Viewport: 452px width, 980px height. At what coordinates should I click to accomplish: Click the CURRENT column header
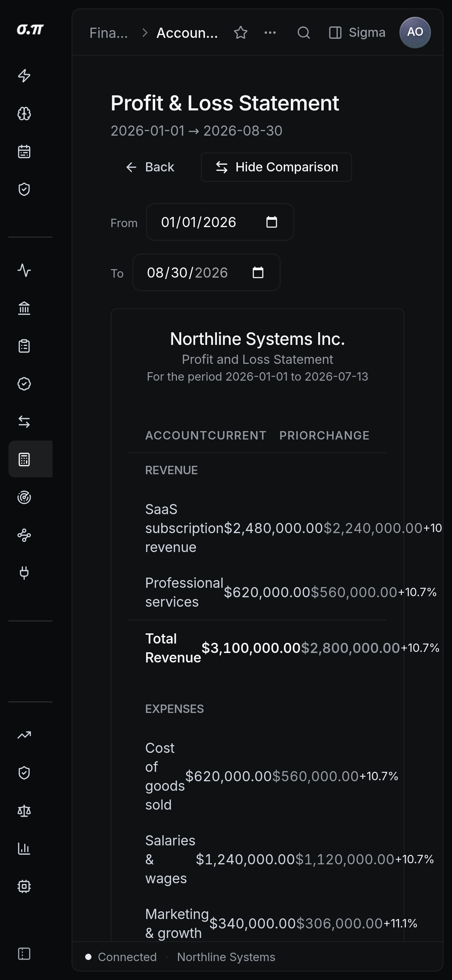(238, 435)
